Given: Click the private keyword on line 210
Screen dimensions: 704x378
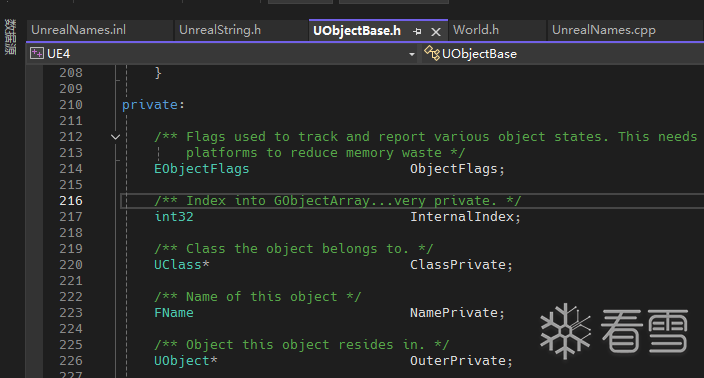Looking at the screenshot, I should (150, 105).
